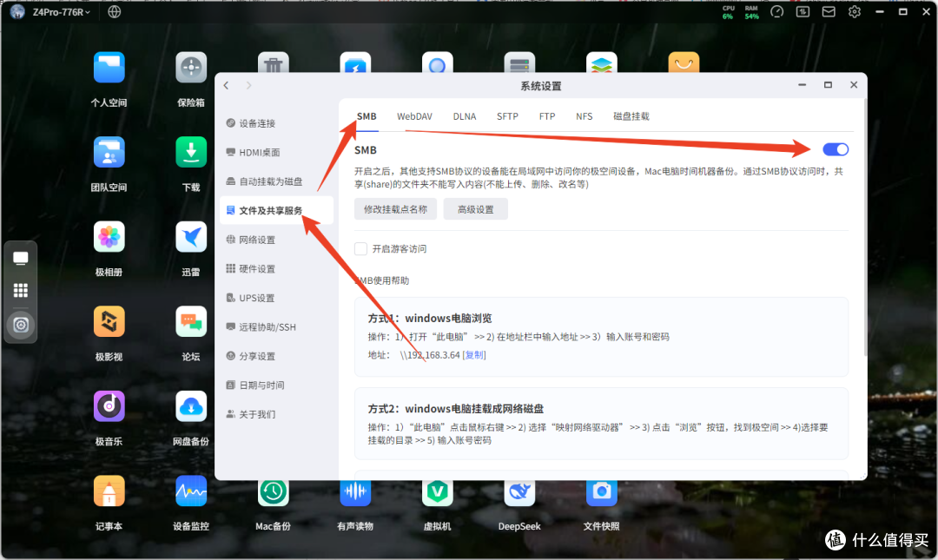Screen dimensions: 938x560
Task: Launch the 下载 download app
Action: click(191, 152)
